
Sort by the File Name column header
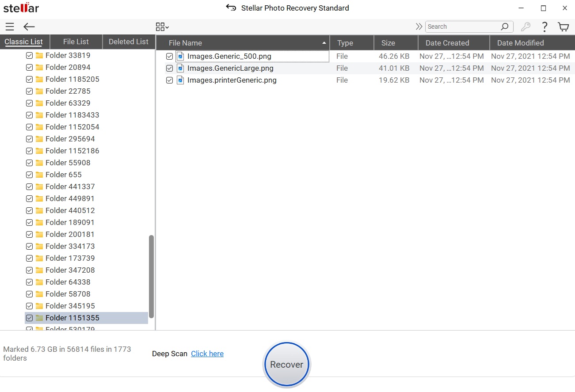(243, 43)
